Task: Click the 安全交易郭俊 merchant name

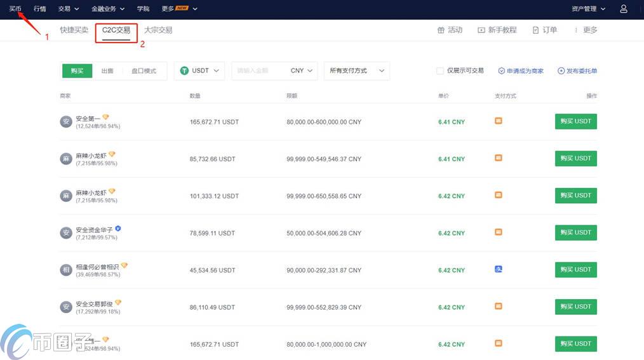Action: click(x=94, y=304)
